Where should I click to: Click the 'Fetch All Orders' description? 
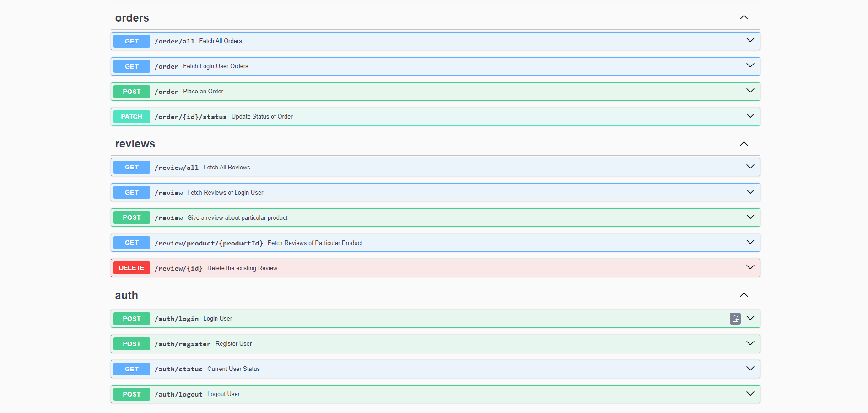click(x=221, y=41)
